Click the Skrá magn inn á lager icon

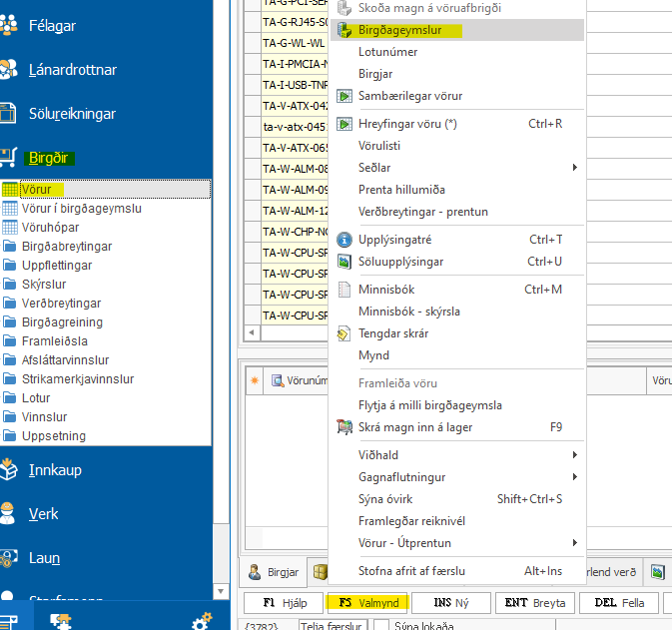pyautogui.click(x=344, y=427)
